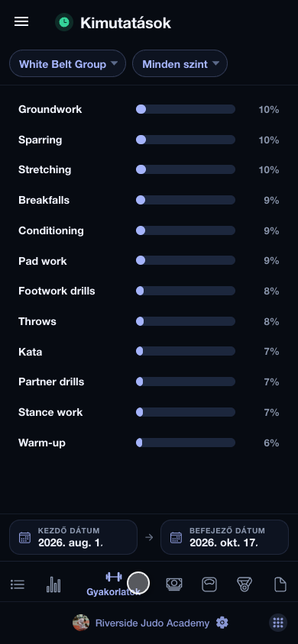This screenshot has width=298, height=644.
Task: Select the Throws exercise row
Action: pos(149,321)
